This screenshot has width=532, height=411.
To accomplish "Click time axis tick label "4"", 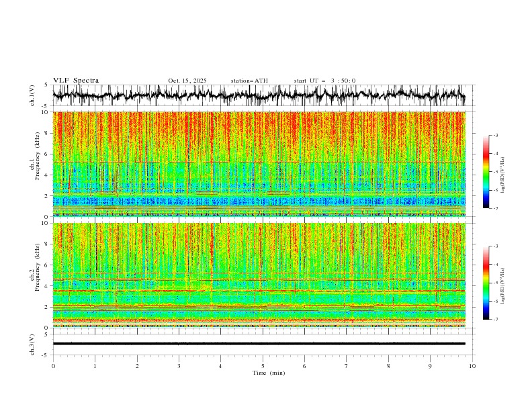I will [220, 366].
